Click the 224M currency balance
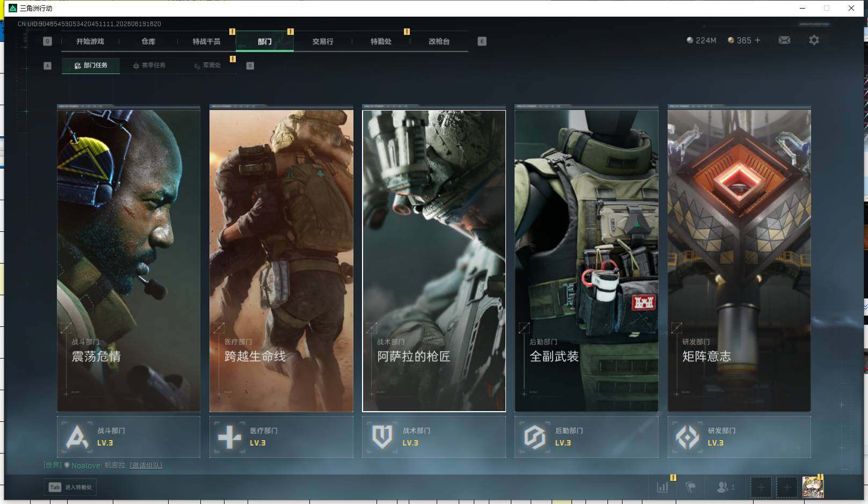The image size is (868, 504). coord(701,40)
